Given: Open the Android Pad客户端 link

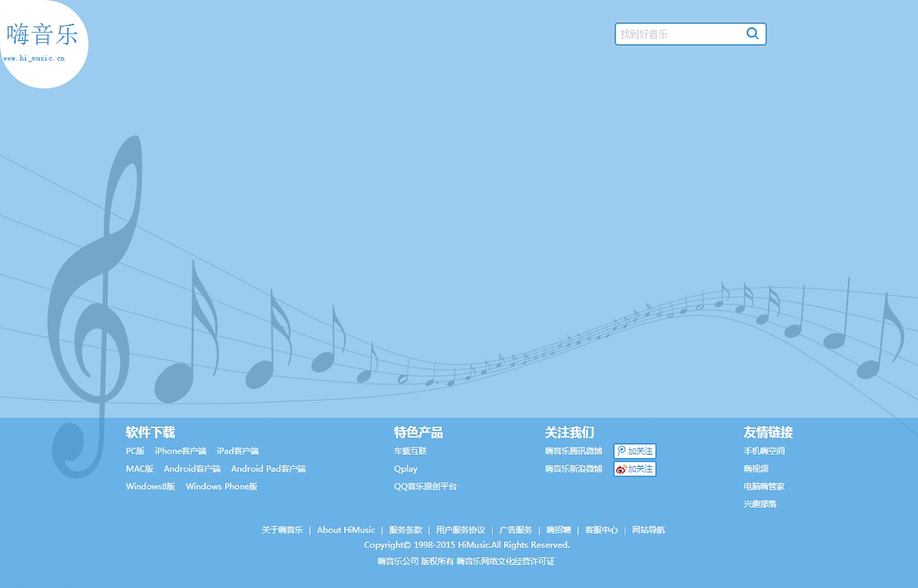Looking at the screenshot, I should click(268, 469).
